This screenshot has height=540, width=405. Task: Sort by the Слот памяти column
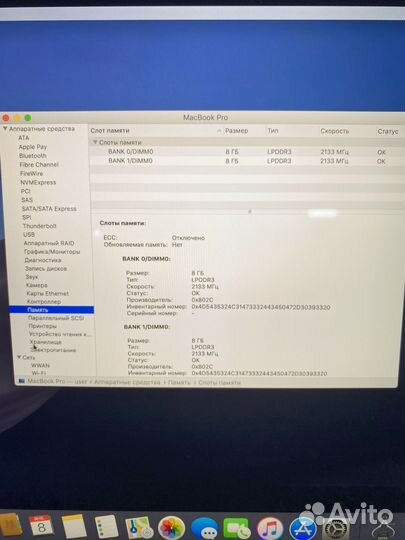click(x=110, y=131)
